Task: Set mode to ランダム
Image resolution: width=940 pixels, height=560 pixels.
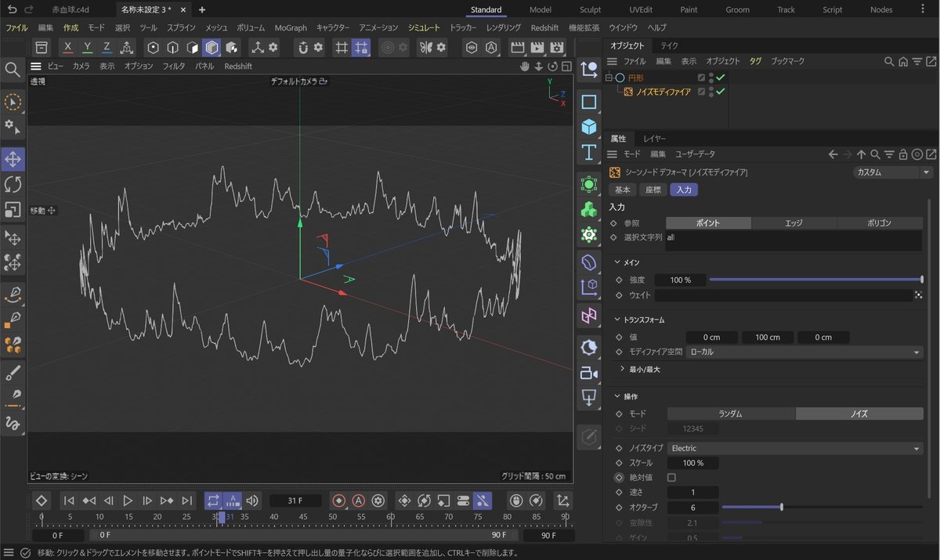Action: (x=730, y=414)
